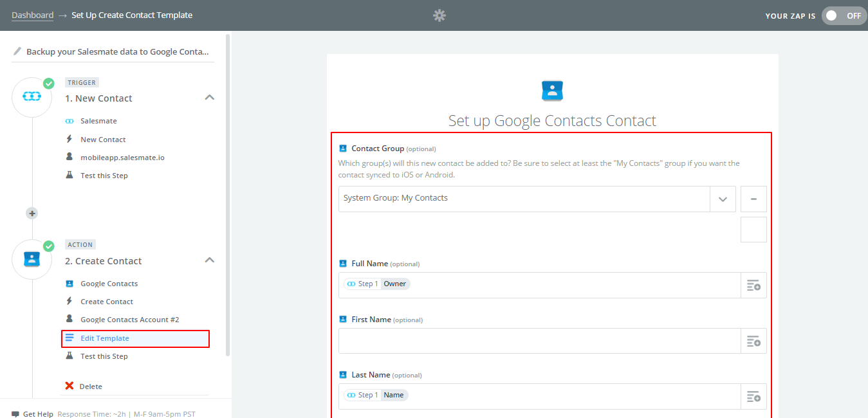Click the 2. Create Contact step title
The width and height of the screenshot is (868, 418).
[104, 261]
